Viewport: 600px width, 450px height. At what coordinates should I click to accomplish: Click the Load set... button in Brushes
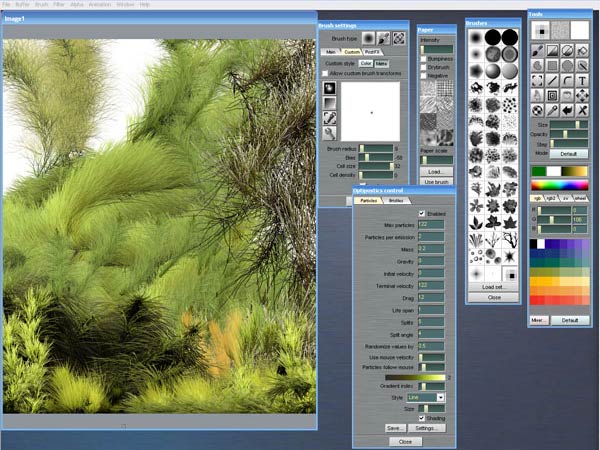[x=494, y=286]
